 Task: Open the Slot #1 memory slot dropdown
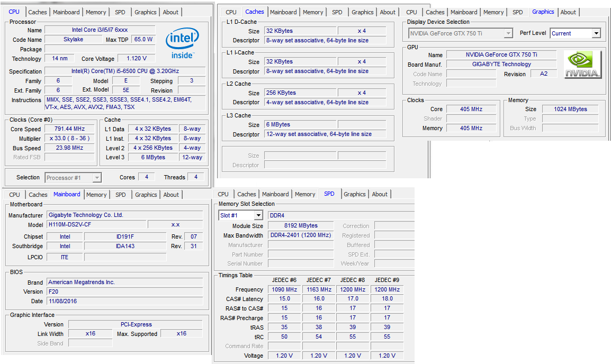[258, 215]
